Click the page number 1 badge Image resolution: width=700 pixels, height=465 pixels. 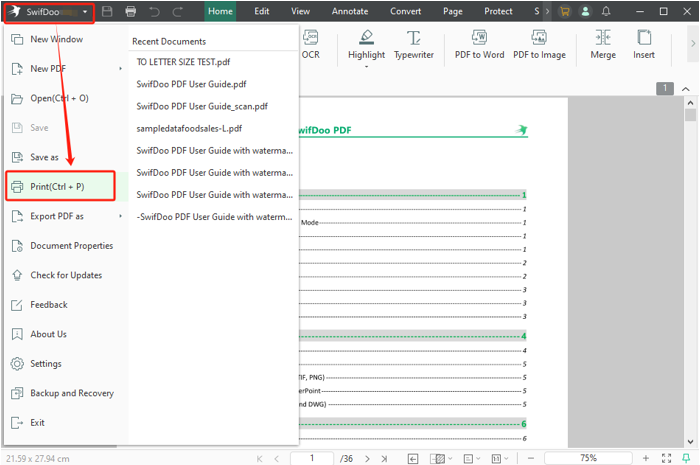point(665,88)
